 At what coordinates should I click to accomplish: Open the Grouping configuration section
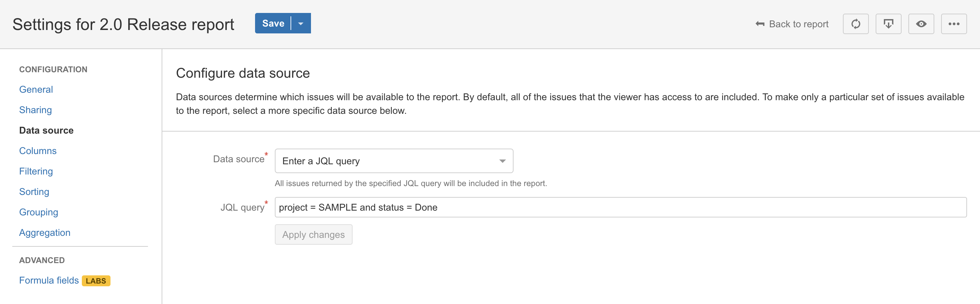point(39,212)
